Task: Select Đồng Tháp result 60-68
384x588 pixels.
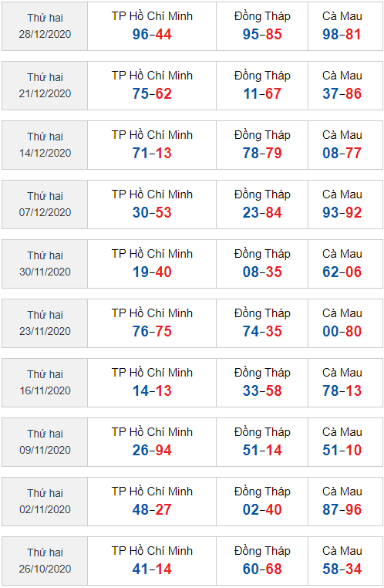Action: tap(262, 569)
